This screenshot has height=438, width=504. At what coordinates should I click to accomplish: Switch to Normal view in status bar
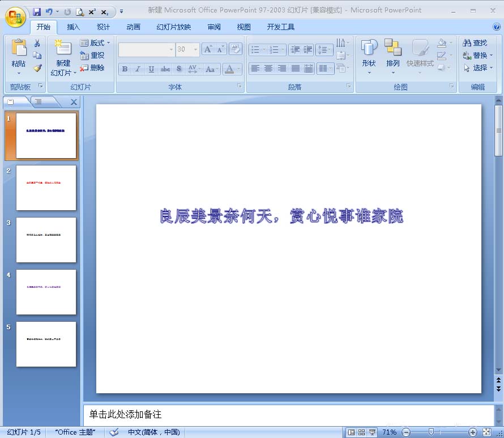click(x=351, y=432)
